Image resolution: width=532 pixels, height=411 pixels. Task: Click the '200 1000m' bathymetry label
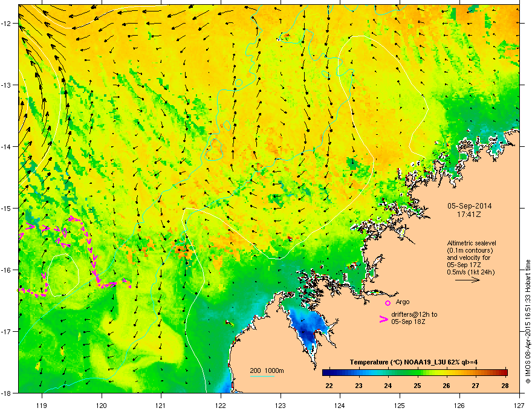pos(267,371)
